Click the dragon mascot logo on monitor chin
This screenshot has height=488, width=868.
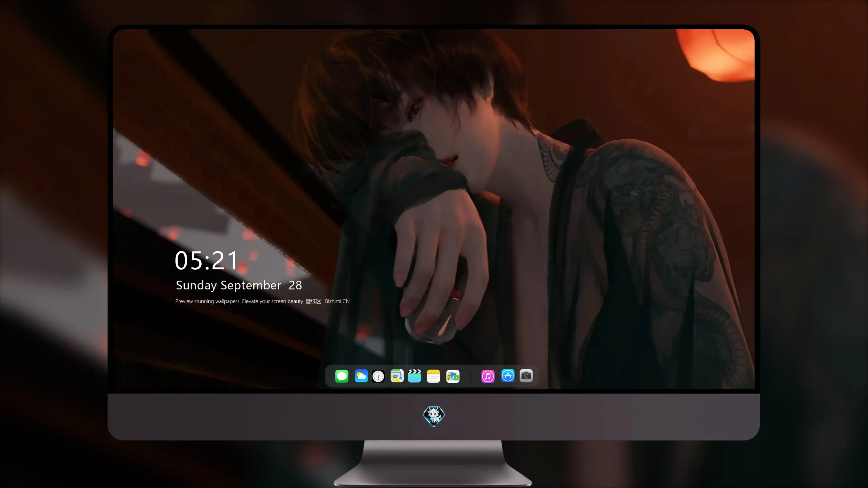434,416
